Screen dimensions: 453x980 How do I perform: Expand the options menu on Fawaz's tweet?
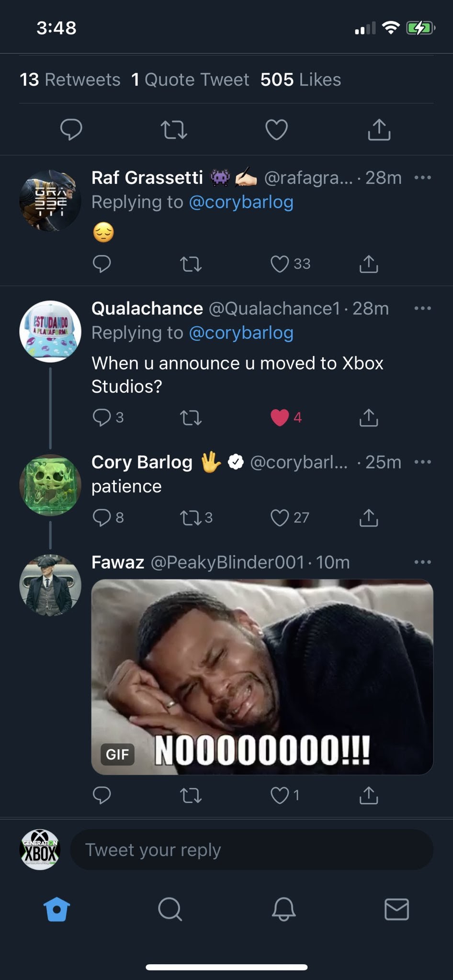422,562
